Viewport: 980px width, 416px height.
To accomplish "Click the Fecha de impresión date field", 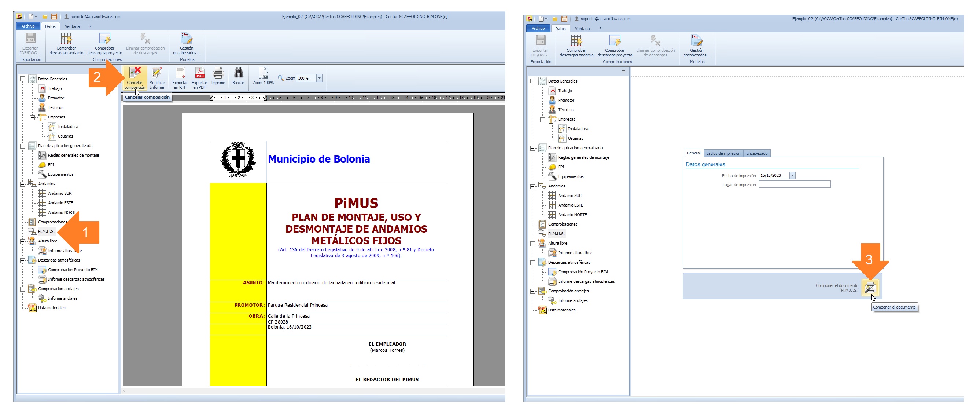I will pyautogui.click(x=774, y=176).
